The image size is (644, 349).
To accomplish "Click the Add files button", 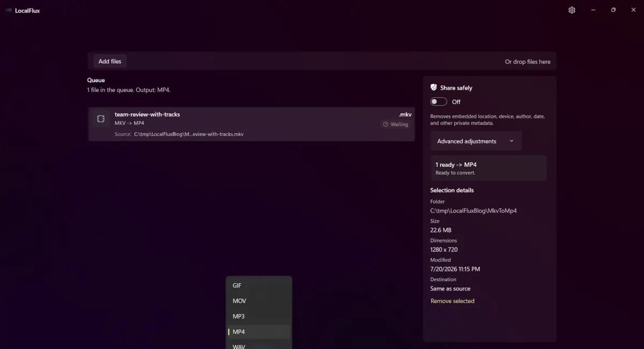I will pyautogui.click(x=110, y=61).
